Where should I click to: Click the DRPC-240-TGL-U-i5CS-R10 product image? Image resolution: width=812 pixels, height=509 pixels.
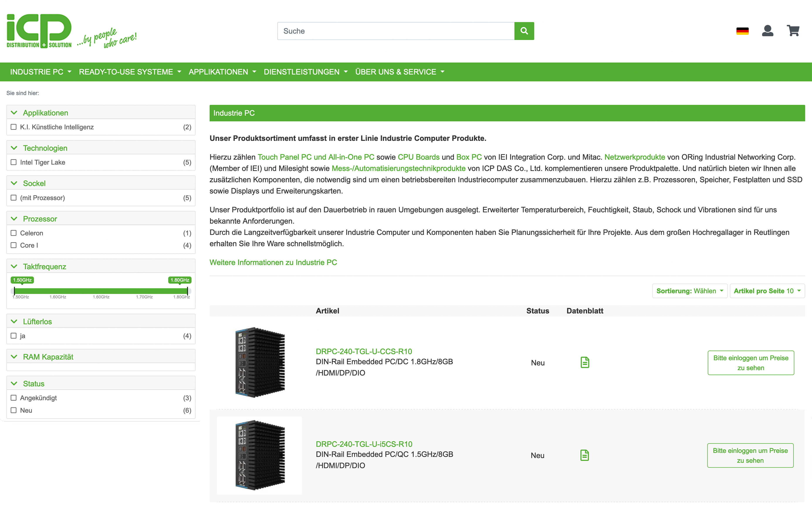point(259,455)
